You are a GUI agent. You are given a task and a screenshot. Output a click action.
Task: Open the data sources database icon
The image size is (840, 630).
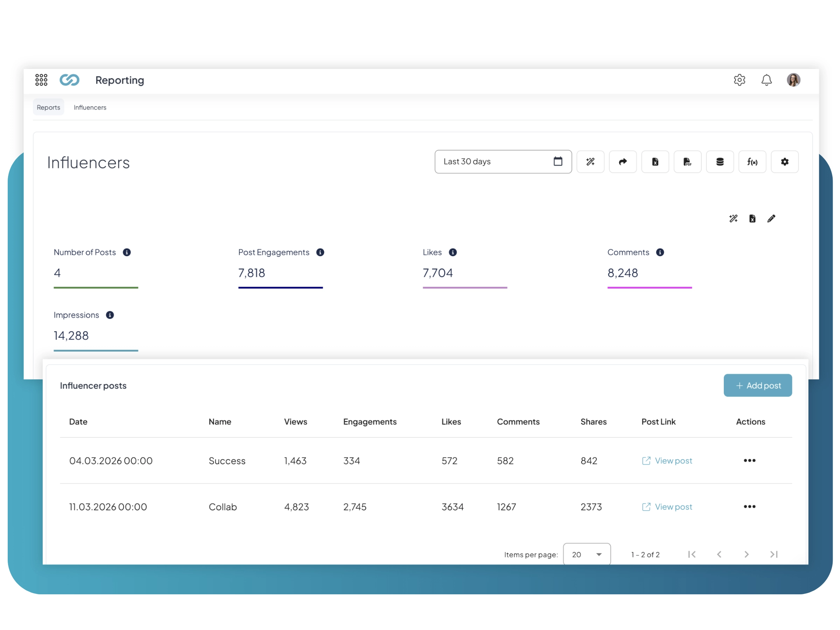[720, 162]
